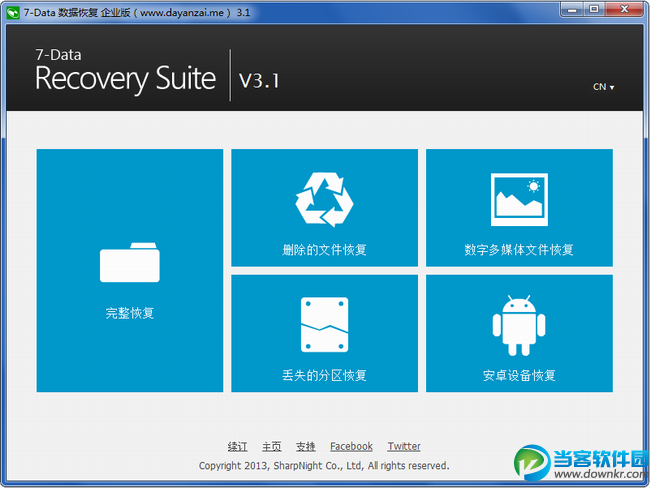Click the Copyright 2013 SharpNight text
This screenshot has width=650, height=488.
pos(324,466)
